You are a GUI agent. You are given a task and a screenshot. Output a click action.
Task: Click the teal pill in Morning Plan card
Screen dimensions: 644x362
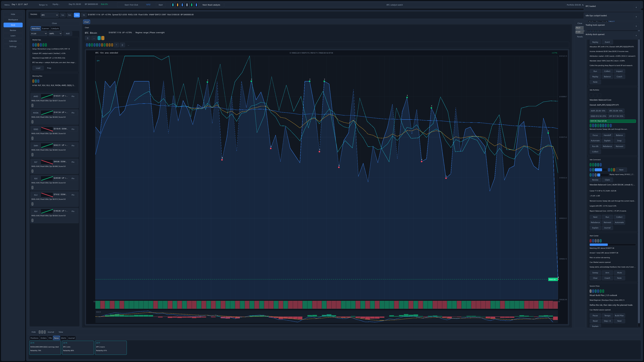tap(36, 81)
